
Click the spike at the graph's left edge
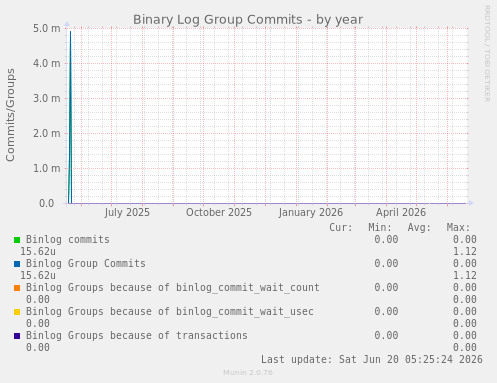(x=70, y=117)
